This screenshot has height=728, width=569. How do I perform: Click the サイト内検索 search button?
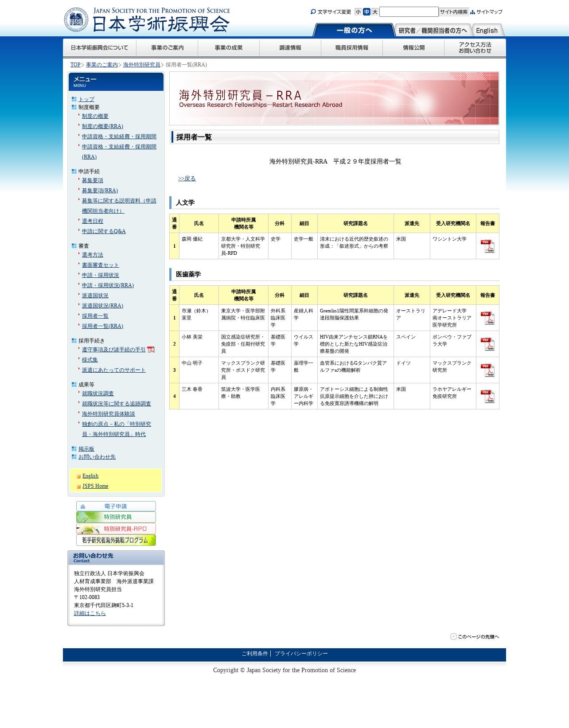pyautogui.click(x=454, y=12)
